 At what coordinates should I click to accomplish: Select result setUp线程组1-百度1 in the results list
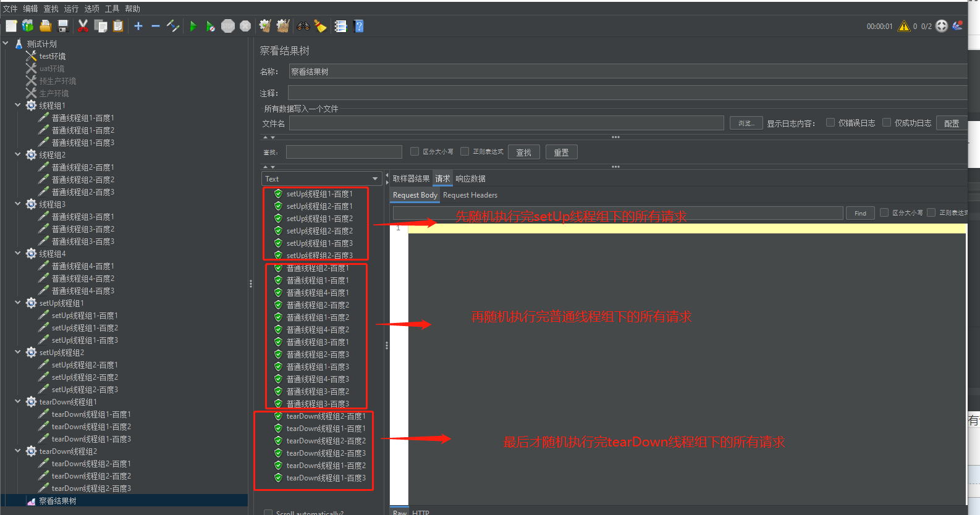coord(319,194)
